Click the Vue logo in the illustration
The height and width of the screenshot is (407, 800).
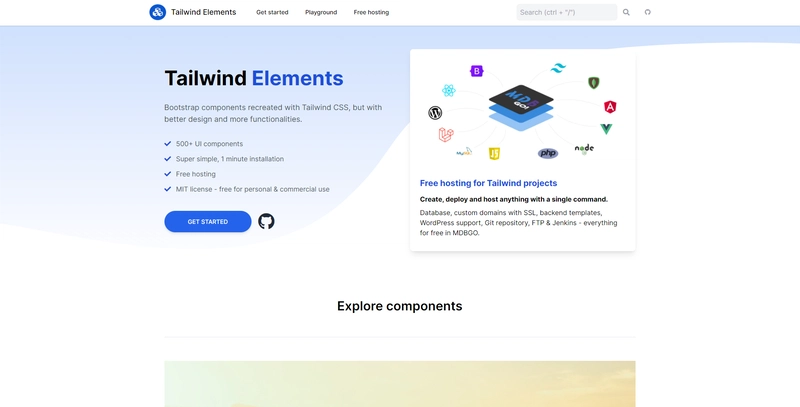[606, 129]
